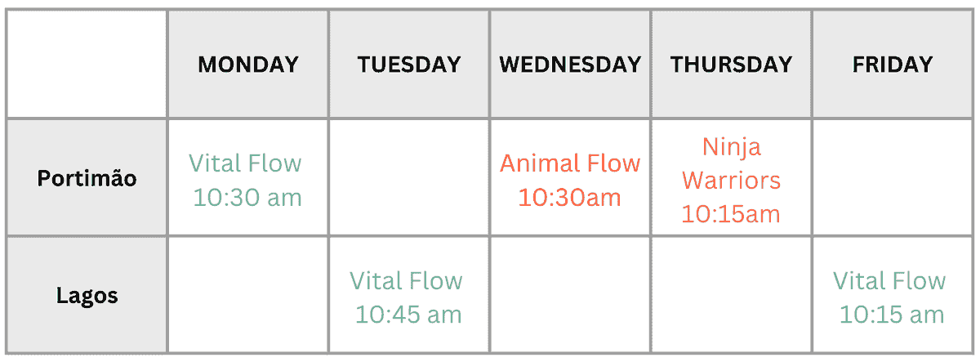Click the 10:15am time under Ninja Warriors
The height and width of the screenshot is (362, 980).
coord(731,213)
